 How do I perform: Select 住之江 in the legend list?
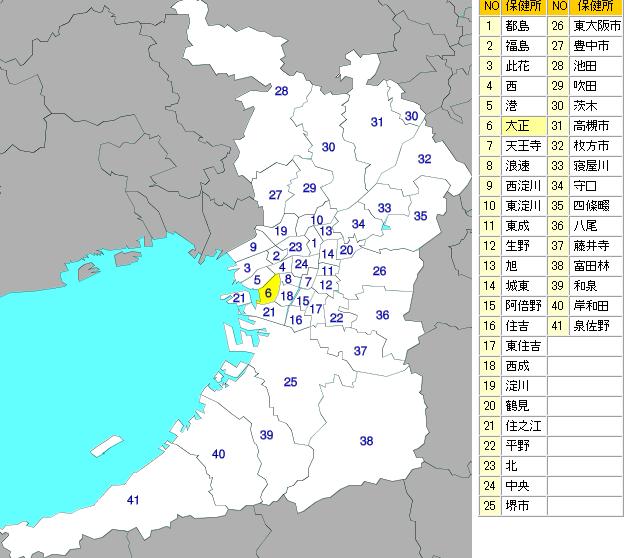click(522, 426)
